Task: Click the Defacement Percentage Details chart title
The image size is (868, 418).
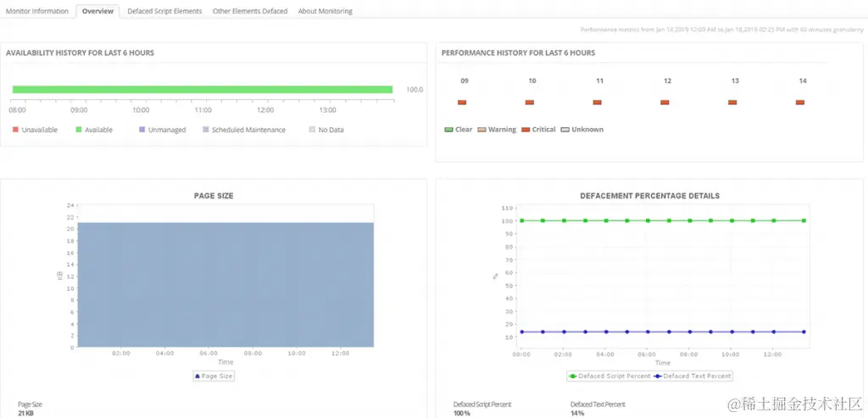Action: 650,196
